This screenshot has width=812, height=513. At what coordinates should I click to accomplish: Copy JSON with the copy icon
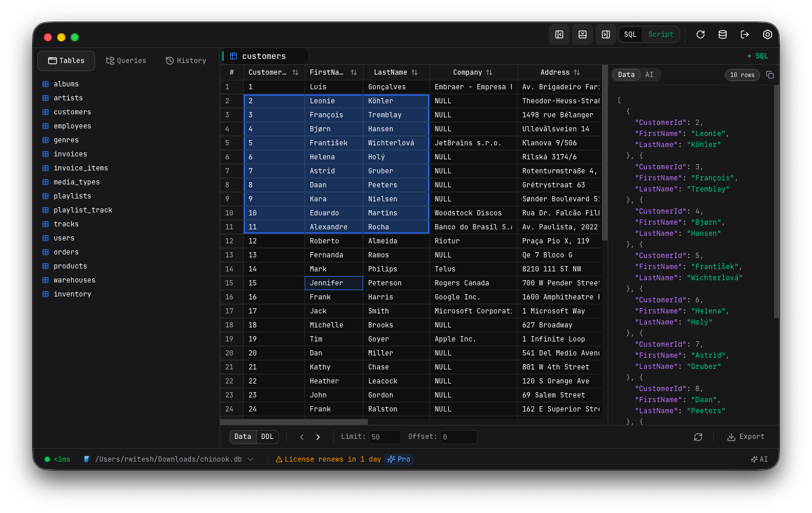click(x=769, y=75)
